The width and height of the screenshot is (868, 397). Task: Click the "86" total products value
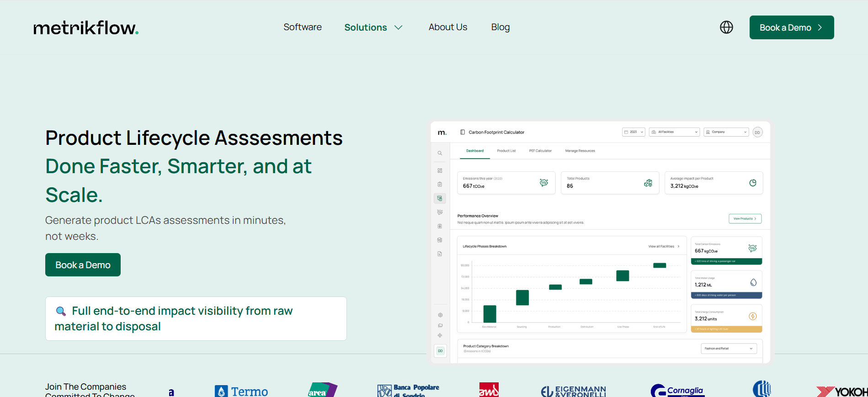tap(570, 186)
